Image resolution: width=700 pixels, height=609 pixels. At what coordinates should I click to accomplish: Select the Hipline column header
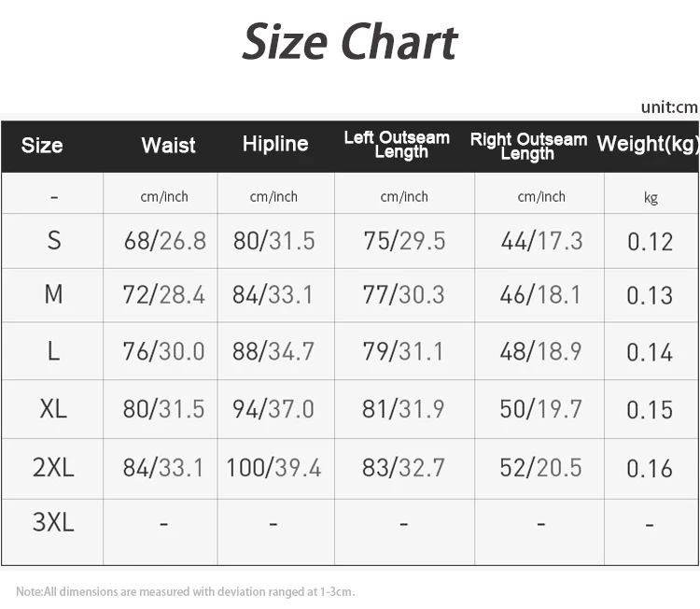tap(275, 144)
